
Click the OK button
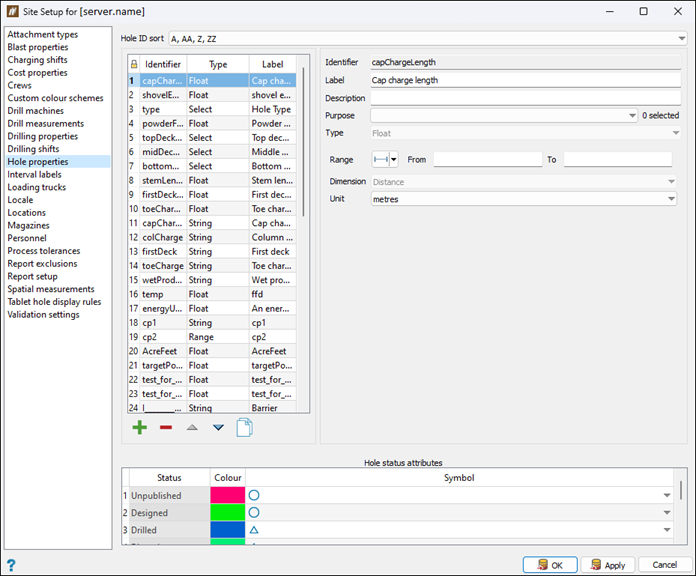tap(549, 565)
